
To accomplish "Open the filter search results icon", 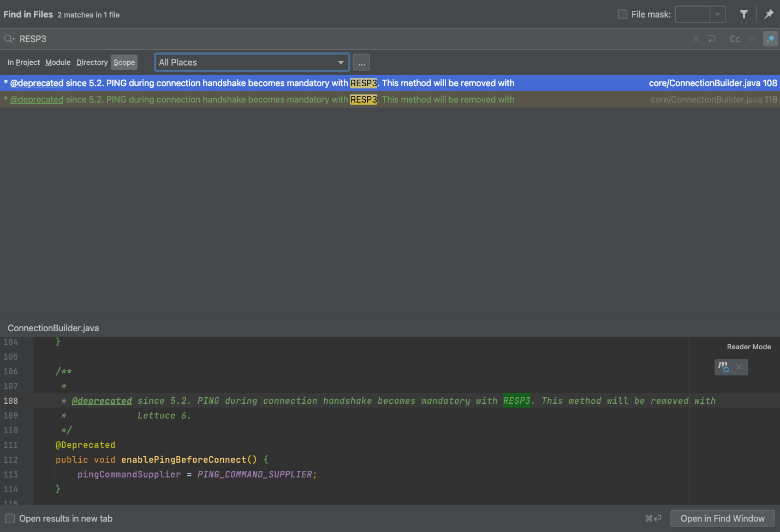I will [x=744, y=14].
